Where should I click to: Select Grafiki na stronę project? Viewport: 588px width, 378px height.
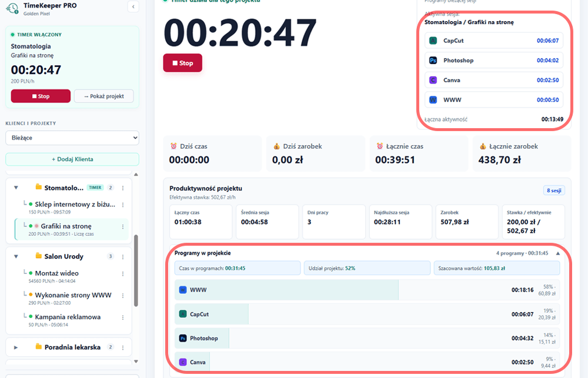click(66, 226)
